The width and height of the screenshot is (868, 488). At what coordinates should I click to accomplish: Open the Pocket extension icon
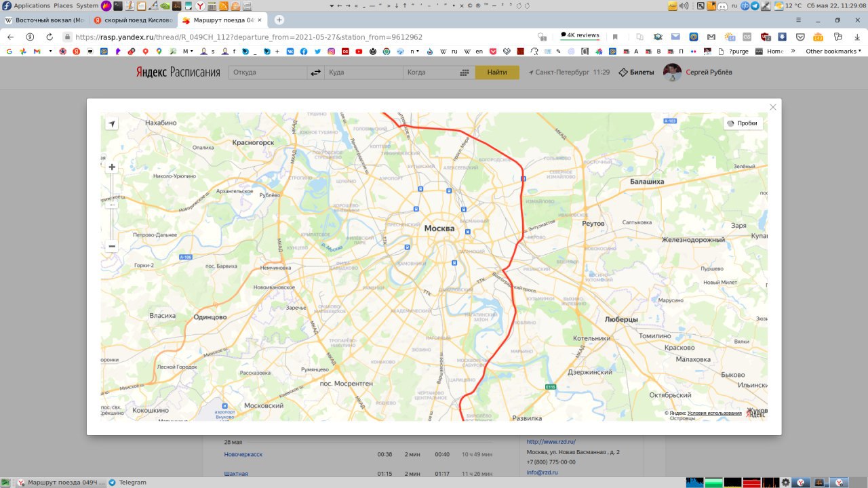click(x=800, y=37)
